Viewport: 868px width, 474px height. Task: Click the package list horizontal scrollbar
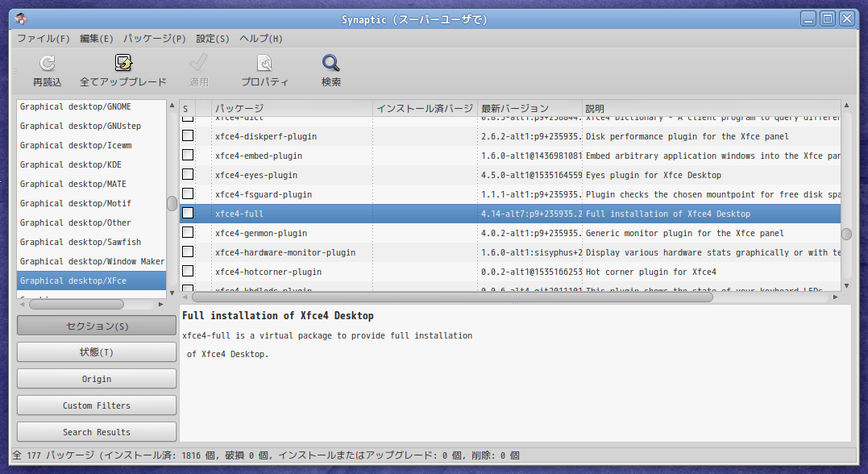pos(452,297)
